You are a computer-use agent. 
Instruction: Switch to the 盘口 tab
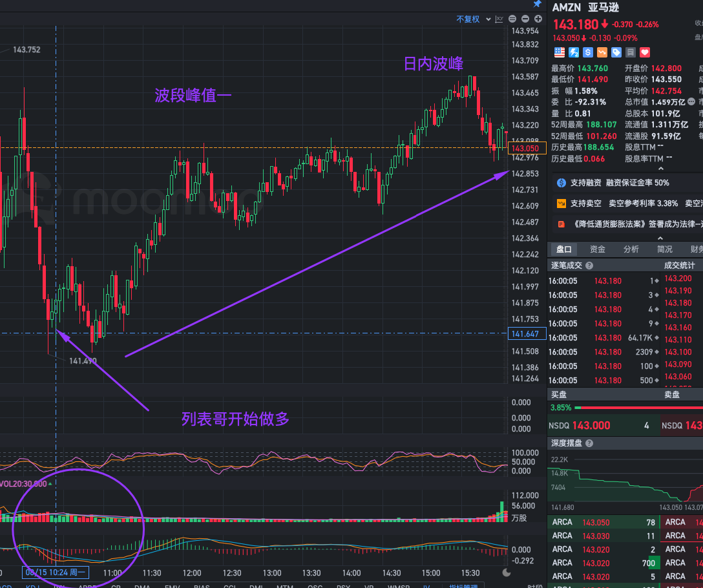click(563, 249)
